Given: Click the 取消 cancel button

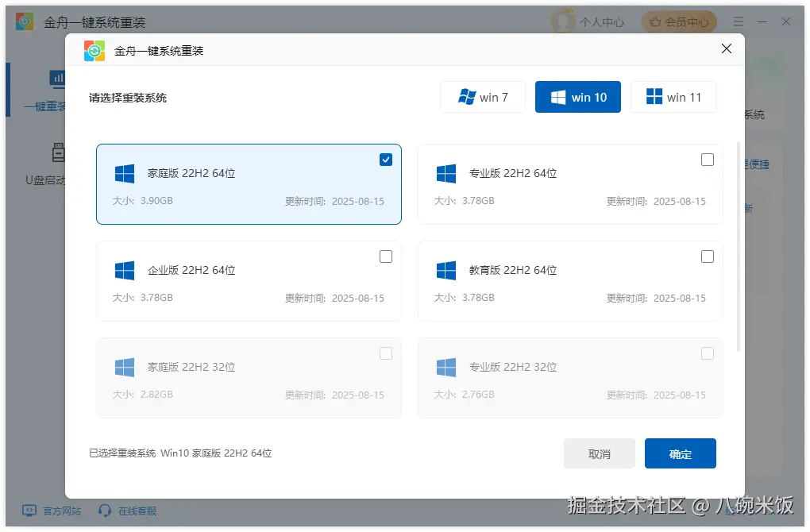Looking at the screenshot, I should coord(600,453).
